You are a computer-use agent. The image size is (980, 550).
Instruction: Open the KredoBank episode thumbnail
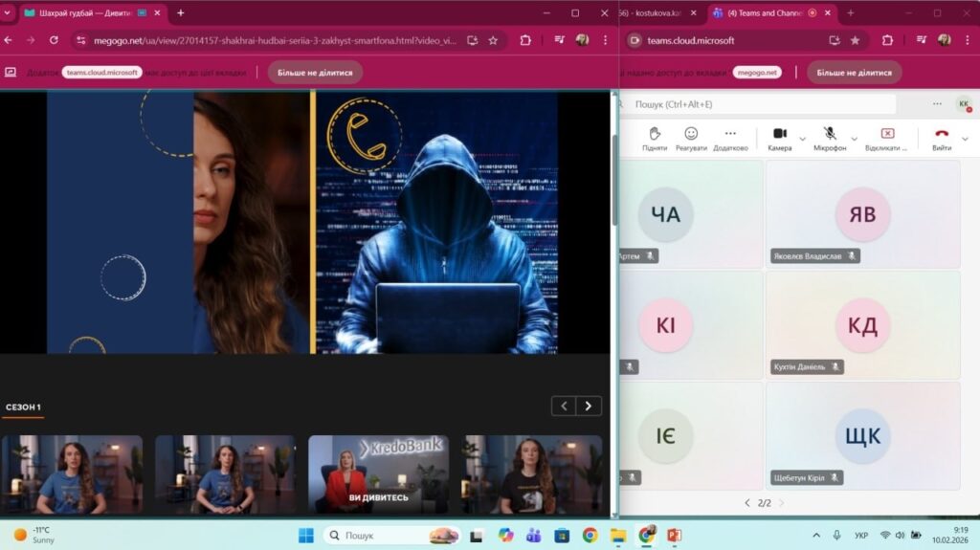click(378, 474)
